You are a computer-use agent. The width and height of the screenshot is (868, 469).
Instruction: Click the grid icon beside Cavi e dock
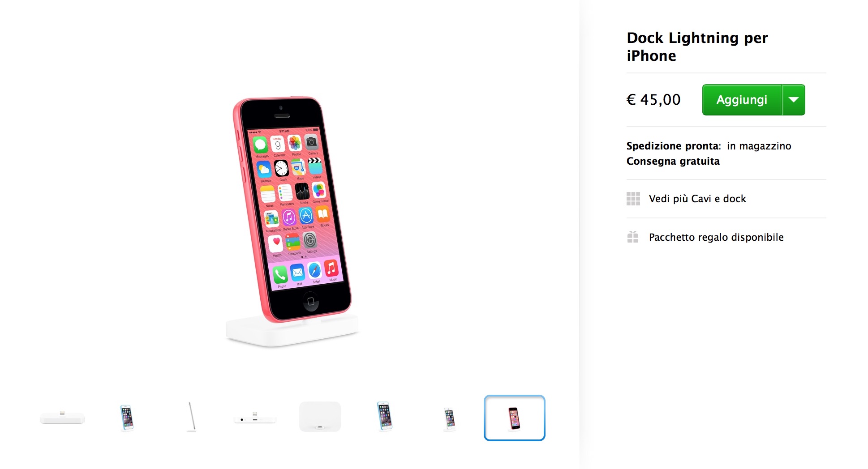(x=633, y=199)
